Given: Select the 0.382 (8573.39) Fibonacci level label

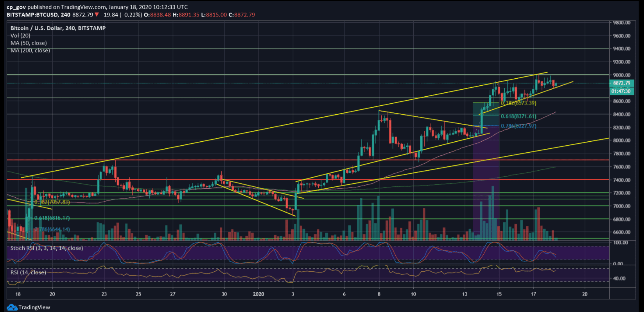Looking at the screenshot, I should point(518,103).
